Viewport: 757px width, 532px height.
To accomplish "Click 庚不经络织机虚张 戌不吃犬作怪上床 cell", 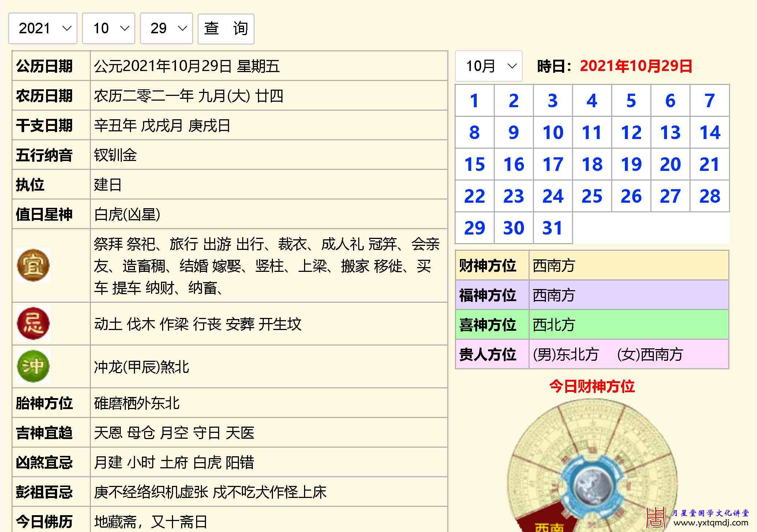I will pos(269,492).
